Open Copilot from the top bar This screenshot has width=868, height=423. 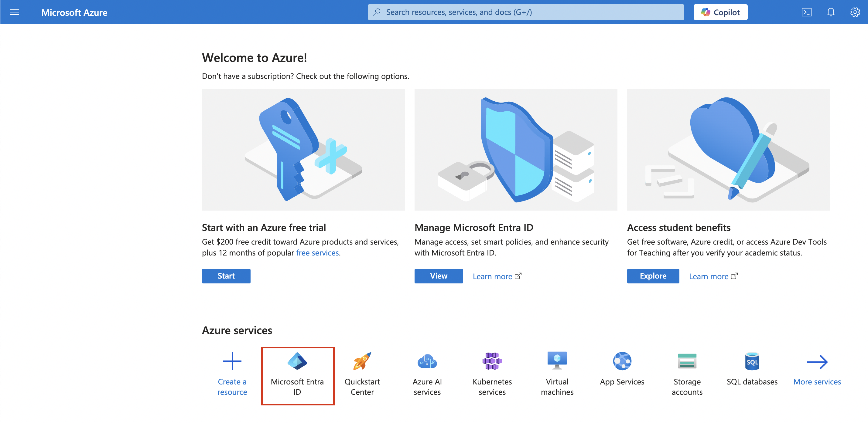(720, 12)
